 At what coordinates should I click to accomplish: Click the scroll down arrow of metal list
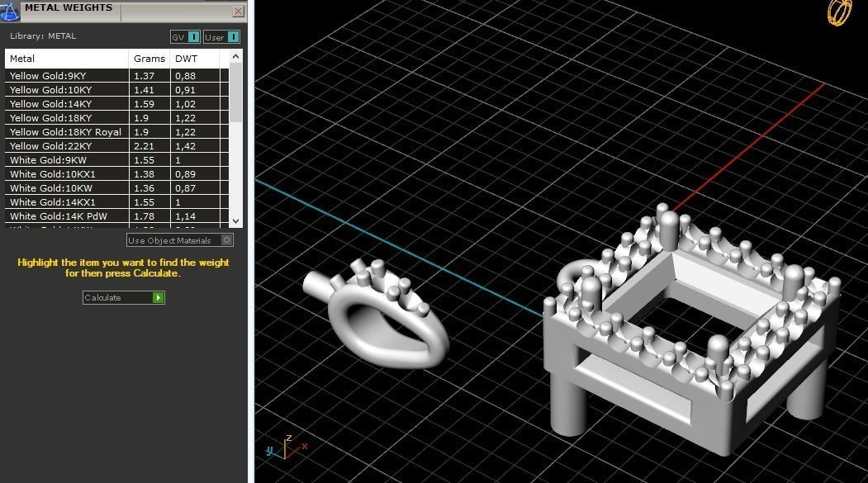236,220
